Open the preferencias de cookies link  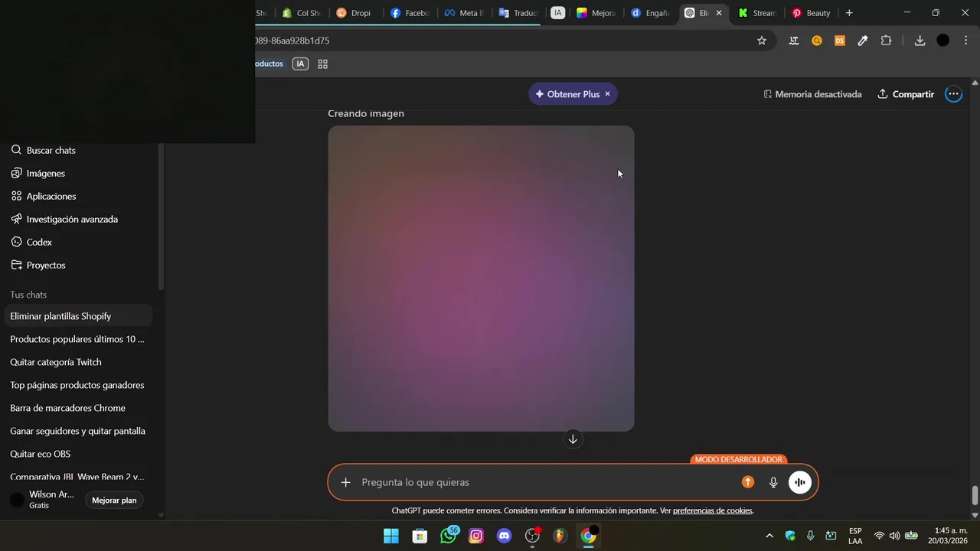tap(712, 510)
